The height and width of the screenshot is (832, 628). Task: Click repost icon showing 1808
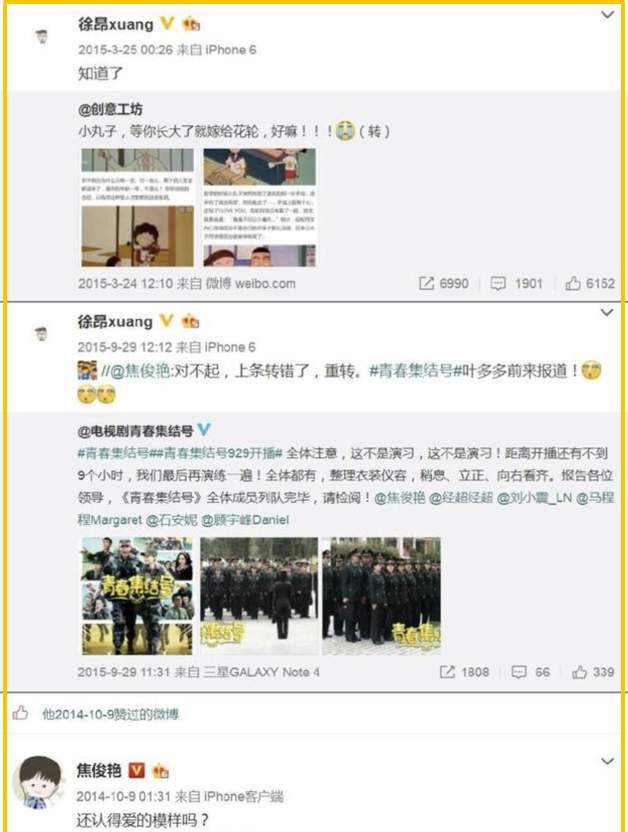pos(447,672)
